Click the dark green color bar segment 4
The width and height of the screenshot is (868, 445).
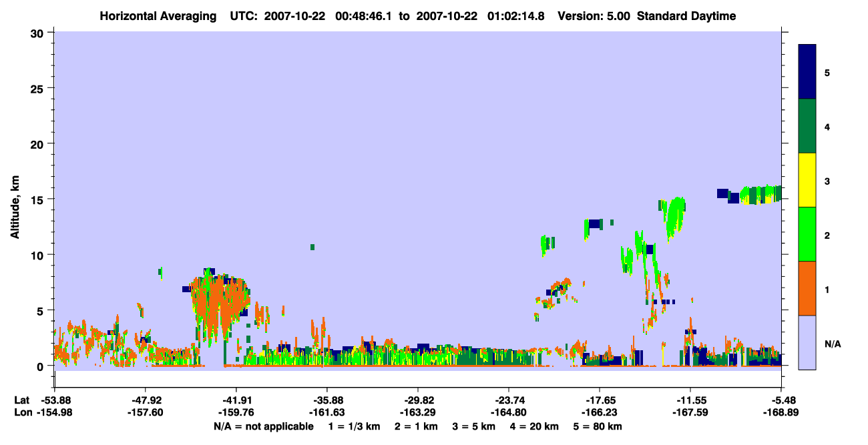coord(807,126)
